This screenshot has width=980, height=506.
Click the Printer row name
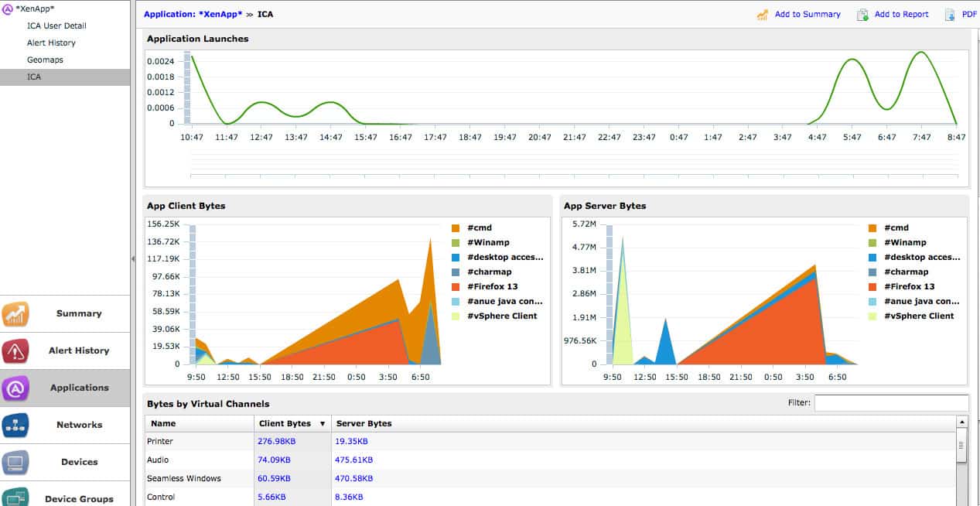tap(160, 441)
